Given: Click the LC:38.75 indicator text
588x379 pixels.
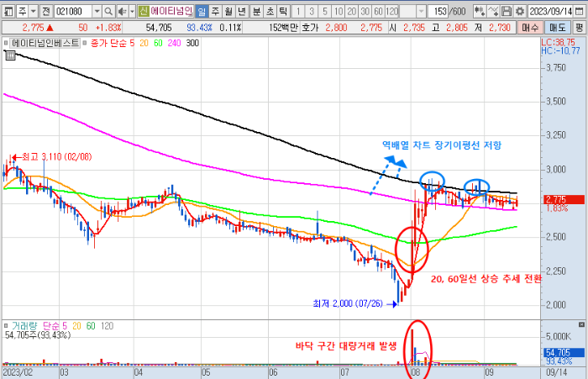Looking at the screenshot, I should 558,42.
